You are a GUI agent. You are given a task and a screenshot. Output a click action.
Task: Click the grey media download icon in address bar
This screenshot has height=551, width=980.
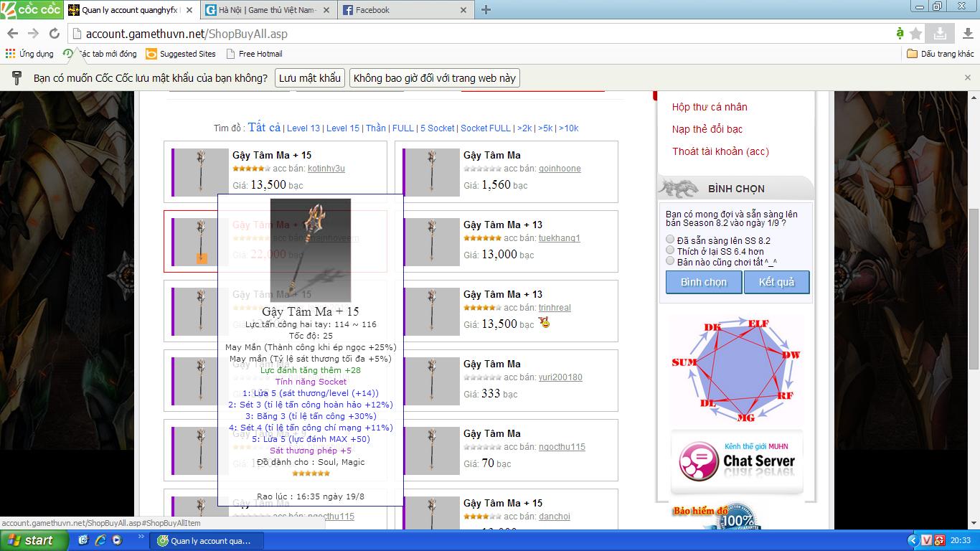(x=939, y=33)
